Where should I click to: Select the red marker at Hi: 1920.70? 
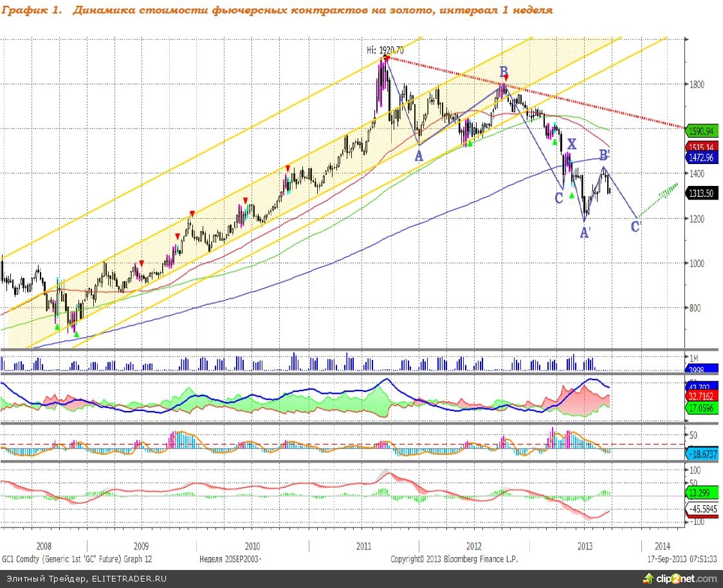[387, 58]
